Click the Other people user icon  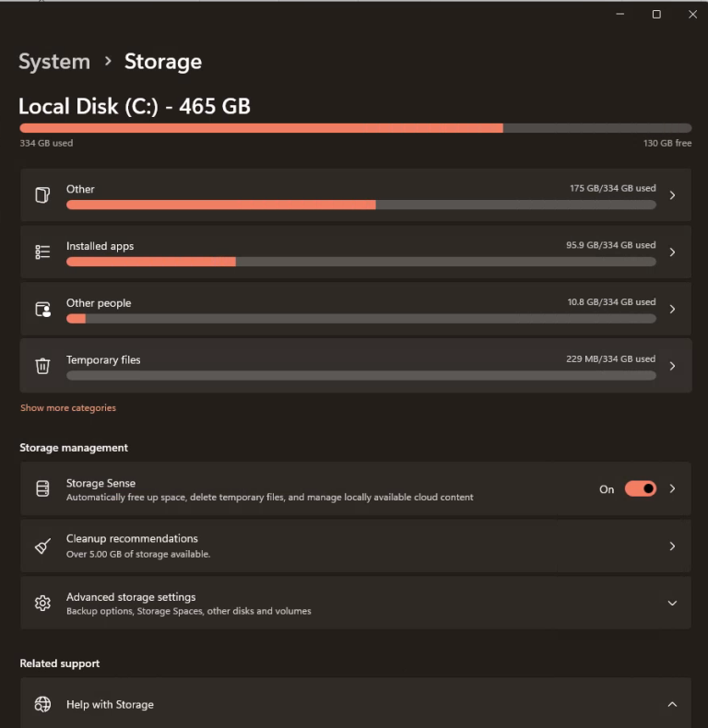tap(42, 310)
